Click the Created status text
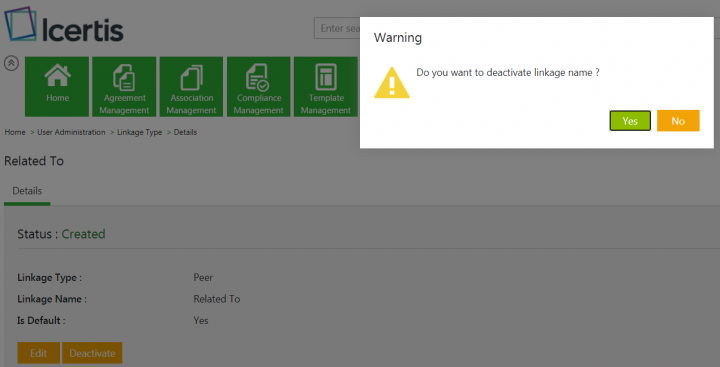Viewport: 720px width, 367px height. click(84, 234)
